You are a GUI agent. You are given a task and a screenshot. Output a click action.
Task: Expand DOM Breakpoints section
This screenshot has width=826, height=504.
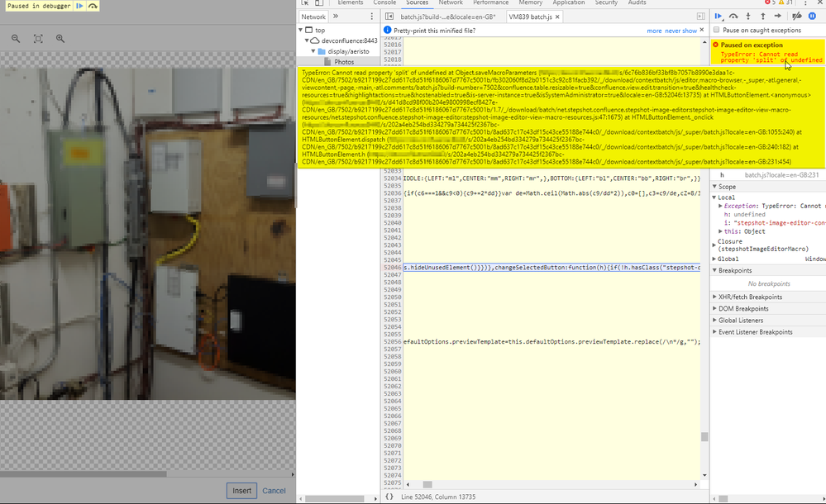click(x=715, y=308)
